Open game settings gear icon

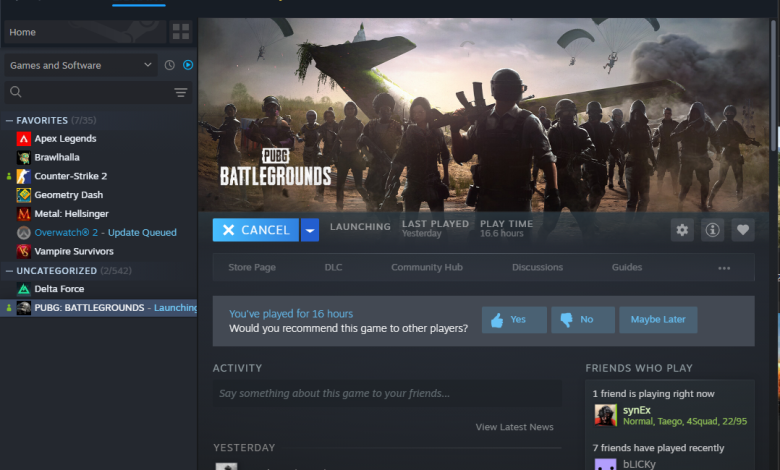coord(682,230)
